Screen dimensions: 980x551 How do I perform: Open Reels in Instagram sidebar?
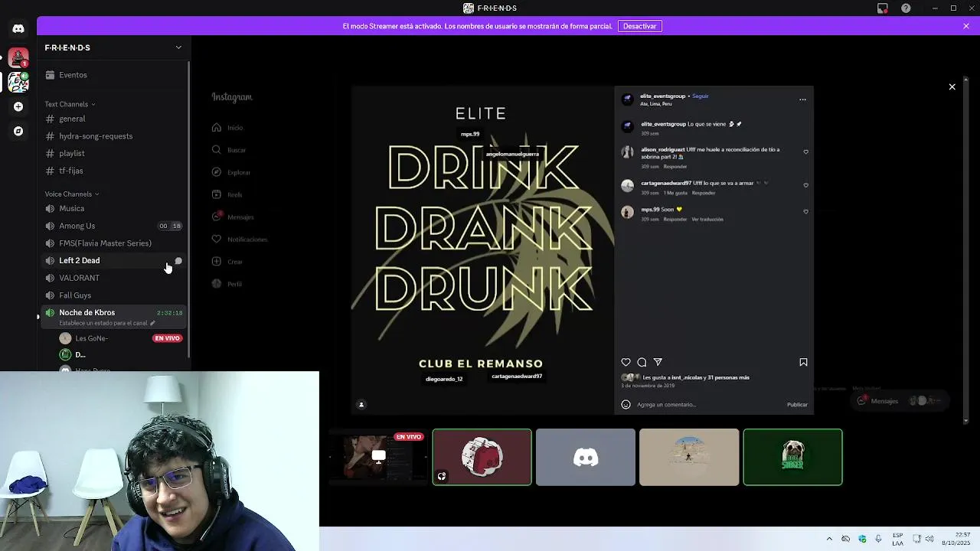(227, 194)
